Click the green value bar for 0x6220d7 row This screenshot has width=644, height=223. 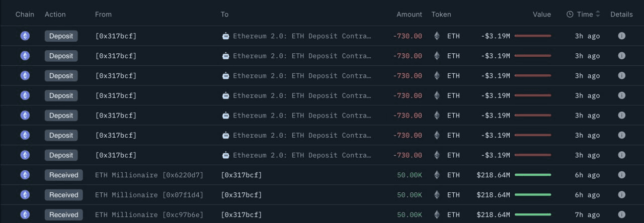pyautogui.click(x=533, y=175)
